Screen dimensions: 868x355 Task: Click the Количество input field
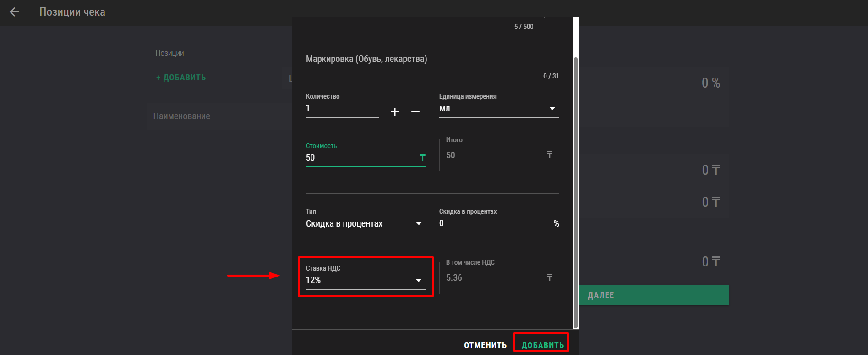pos(342,108)
